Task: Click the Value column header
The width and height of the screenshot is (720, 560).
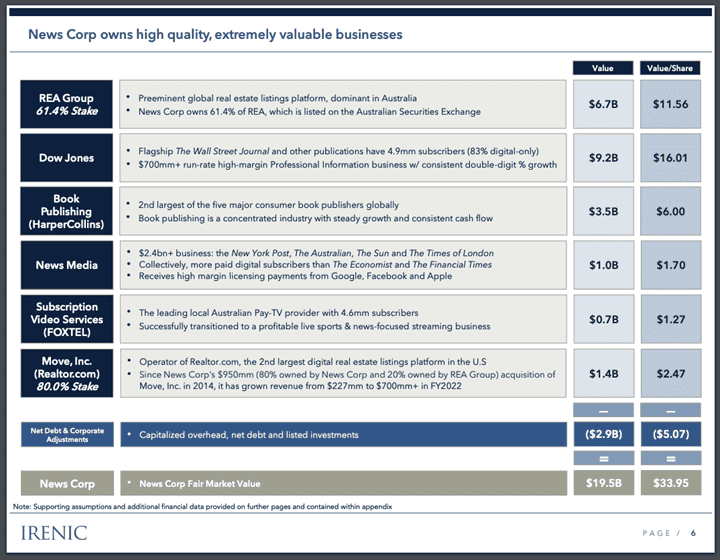Action: [603, 68]
